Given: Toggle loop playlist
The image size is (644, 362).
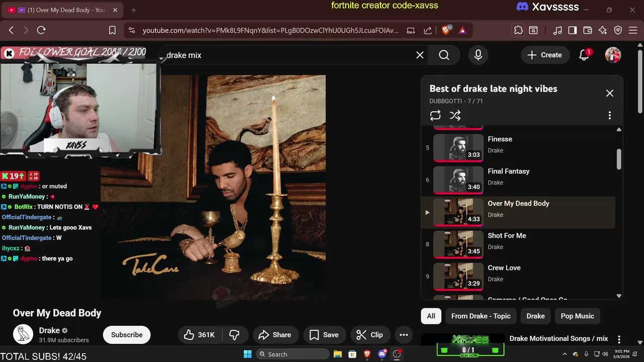Looking at the screenshot, I should (435, 115).
